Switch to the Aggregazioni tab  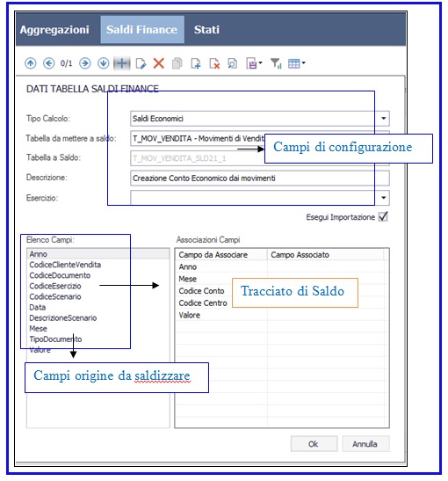54,30
